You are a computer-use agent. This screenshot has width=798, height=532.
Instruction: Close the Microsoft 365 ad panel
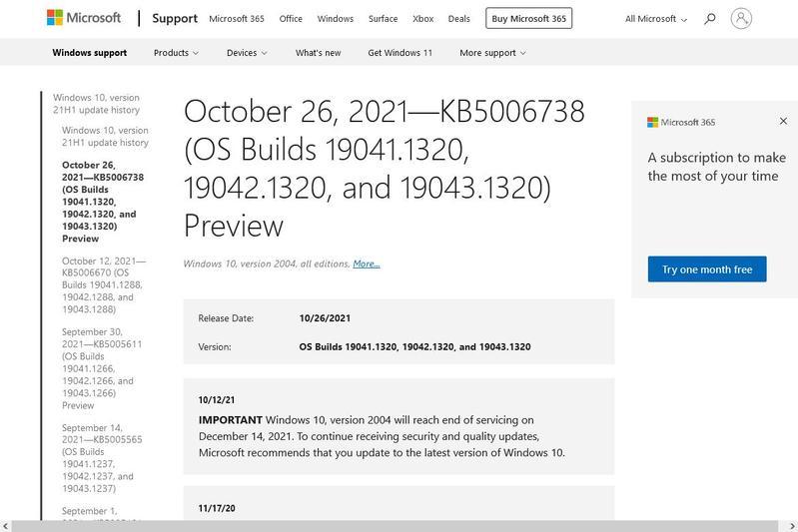click(783, 121)
